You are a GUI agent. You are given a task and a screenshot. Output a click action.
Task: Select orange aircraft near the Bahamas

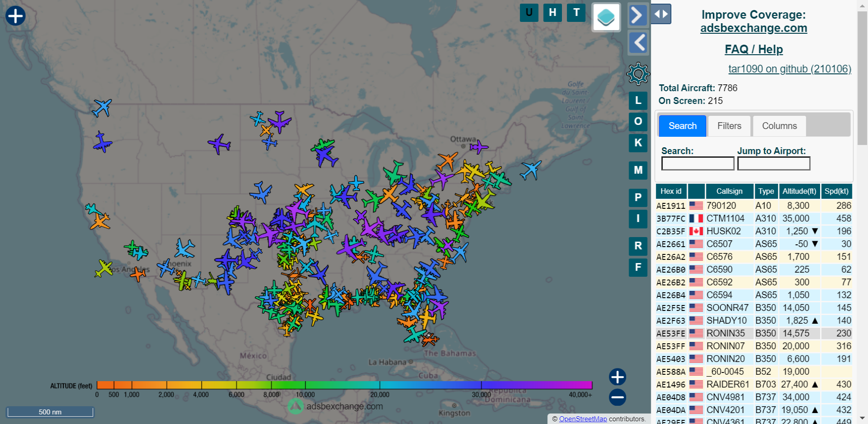pos(430,339)
